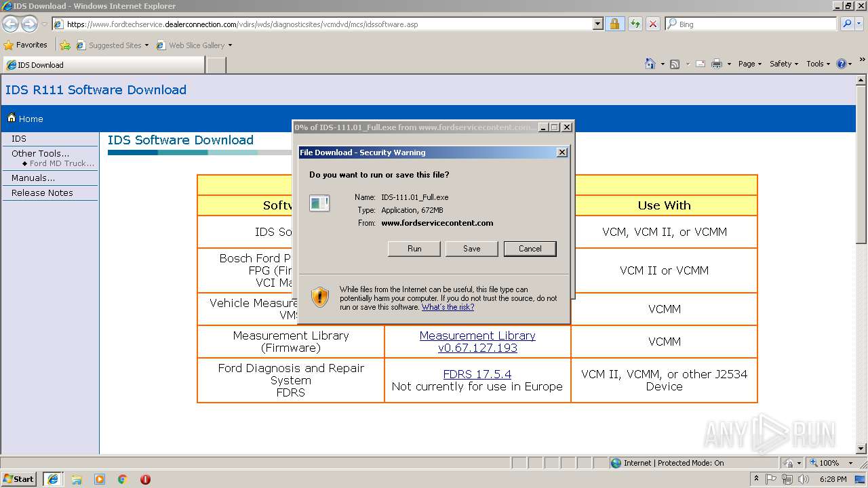Open the Tools menu
Viewport: 868px width, 488px height.
coord(818,64)
